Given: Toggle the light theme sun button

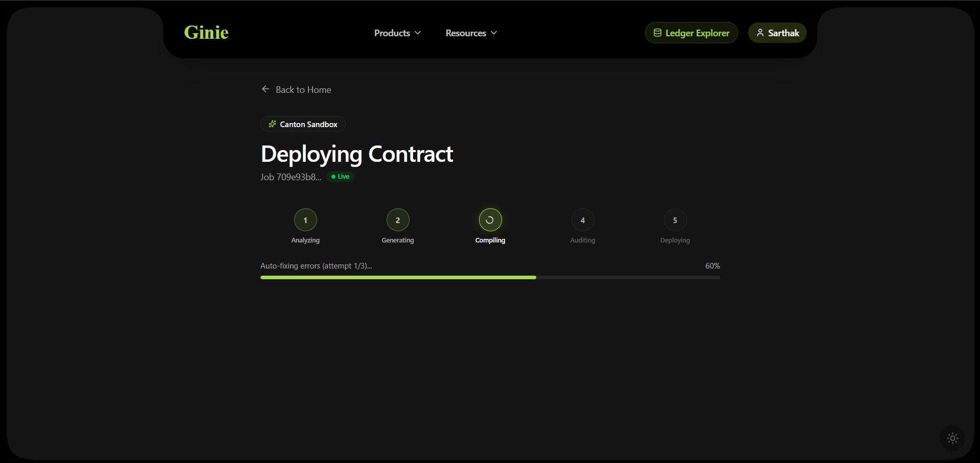Looking at the screenshot, I should (x=952, y=438).
